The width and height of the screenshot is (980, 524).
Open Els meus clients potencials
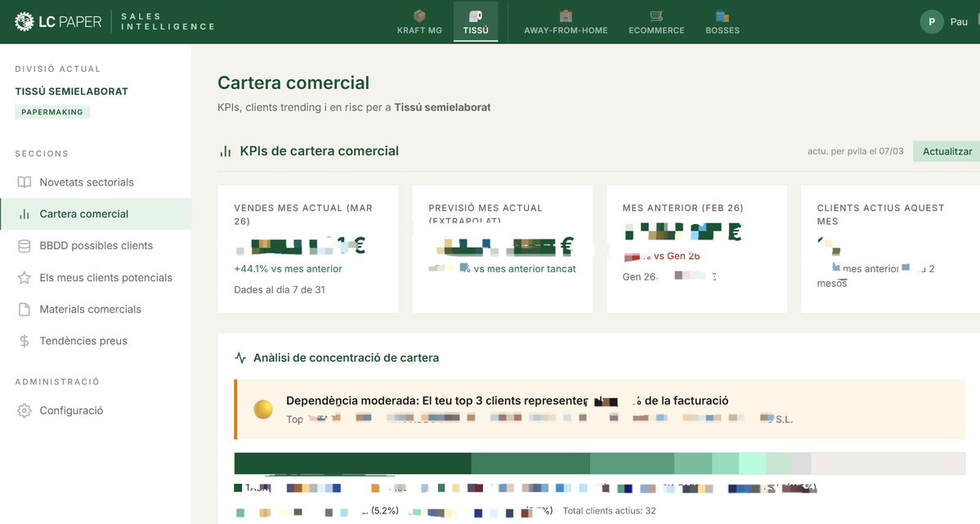point(96,278)
